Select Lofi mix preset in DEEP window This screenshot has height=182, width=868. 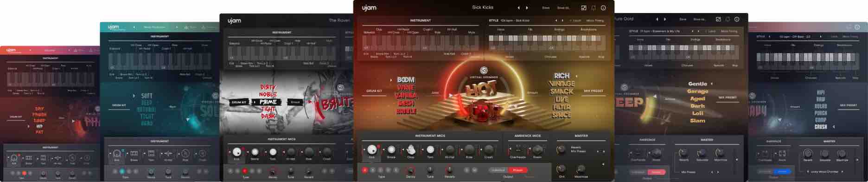click(x=698, y=113)
